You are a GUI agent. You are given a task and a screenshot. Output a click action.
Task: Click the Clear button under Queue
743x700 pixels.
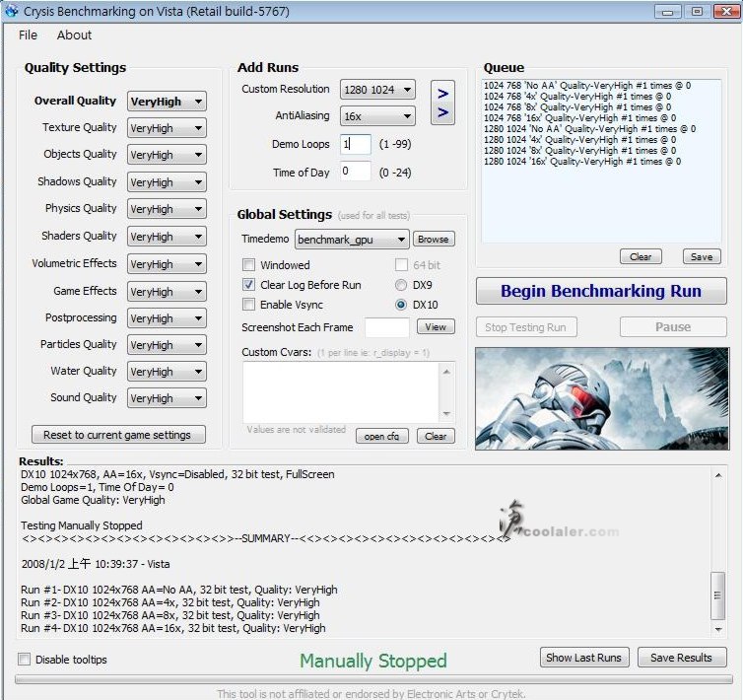641,256
